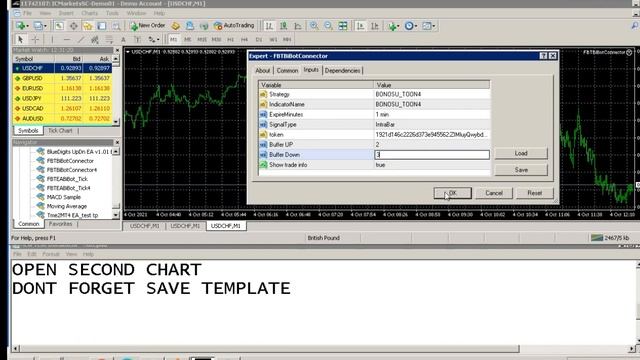The width and height of the screenshot is (640, 360).
Task: Select the horizontal line drawing tool
Action: 67,40
